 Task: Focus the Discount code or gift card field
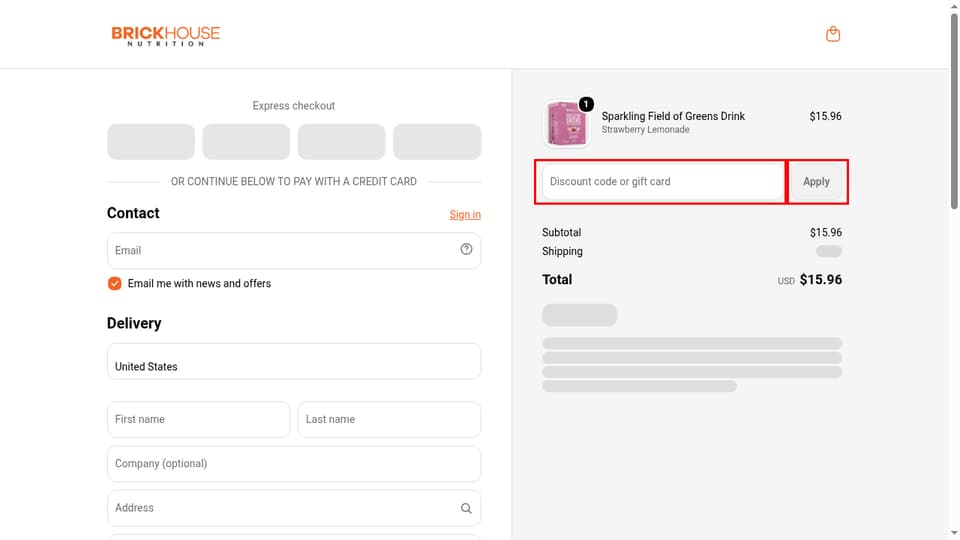(x=663, y=182)
